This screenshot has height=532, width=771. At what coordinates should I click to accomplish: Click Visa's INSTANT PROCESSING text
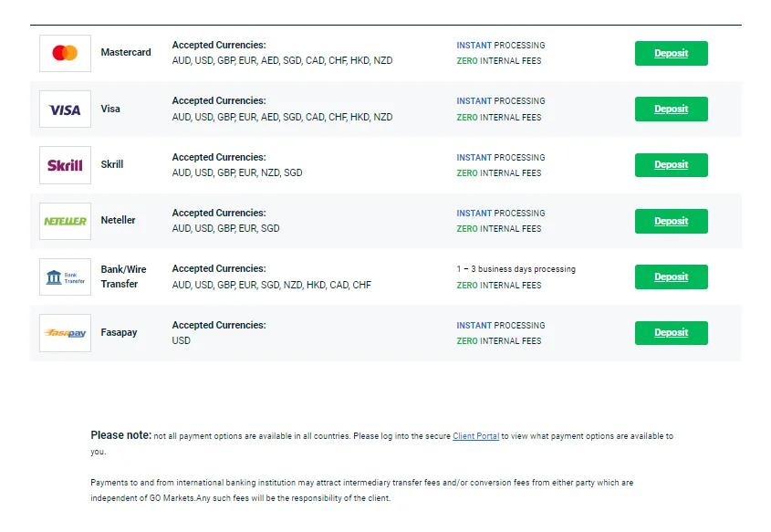[x=501, y=100]
